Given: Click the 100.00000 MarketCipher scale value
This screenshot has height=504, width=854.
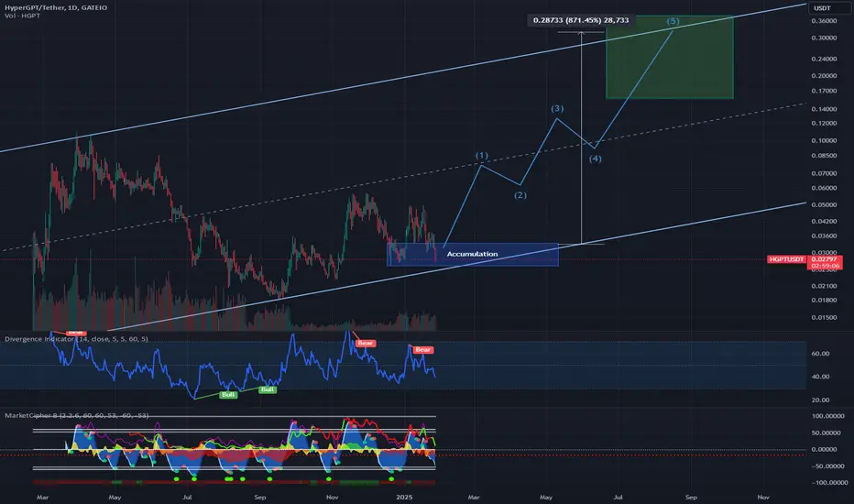Looking at the screenshot, I should click(828, 416).
